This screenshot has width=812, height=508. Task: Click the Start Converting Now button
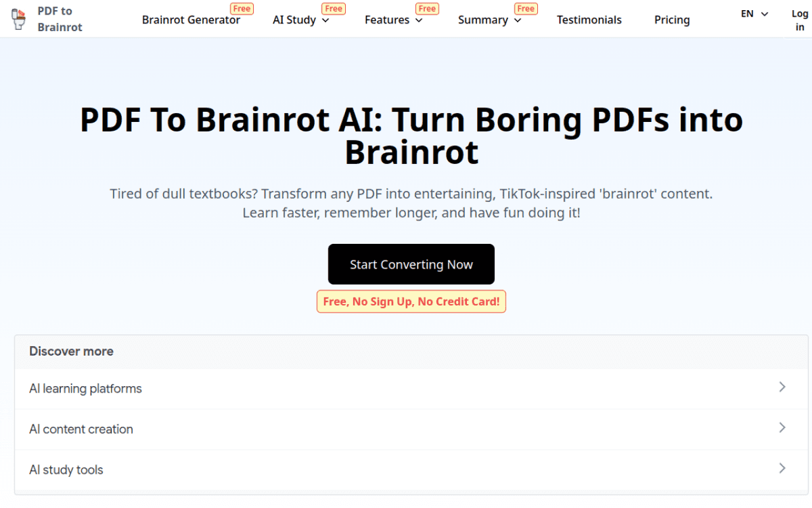[x=411, y=264]
